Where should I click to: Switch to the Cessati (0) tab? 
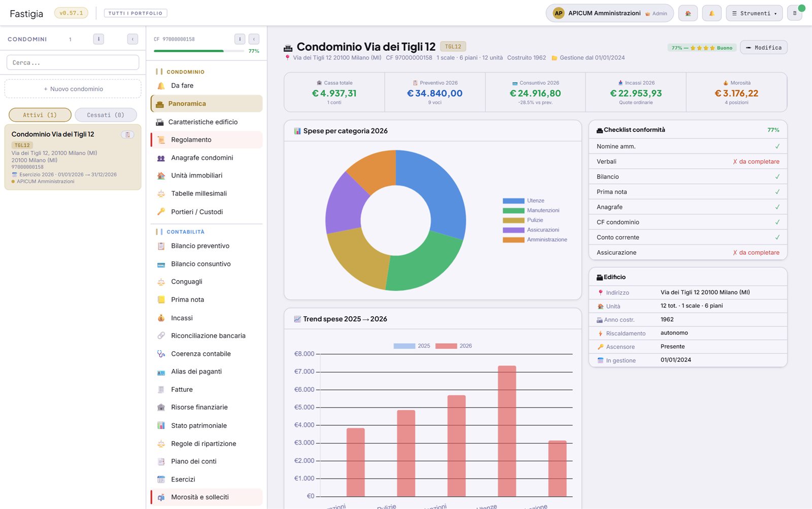pos(106,115)
